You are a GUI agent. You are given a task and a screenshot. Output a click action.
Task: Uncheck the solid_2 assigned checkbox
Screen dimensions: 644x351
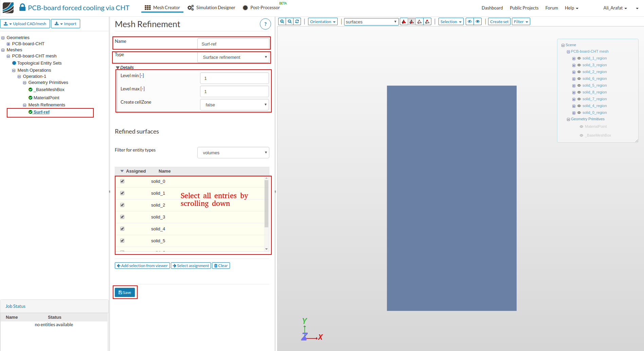pyautogui.click(x=122, y=205)
